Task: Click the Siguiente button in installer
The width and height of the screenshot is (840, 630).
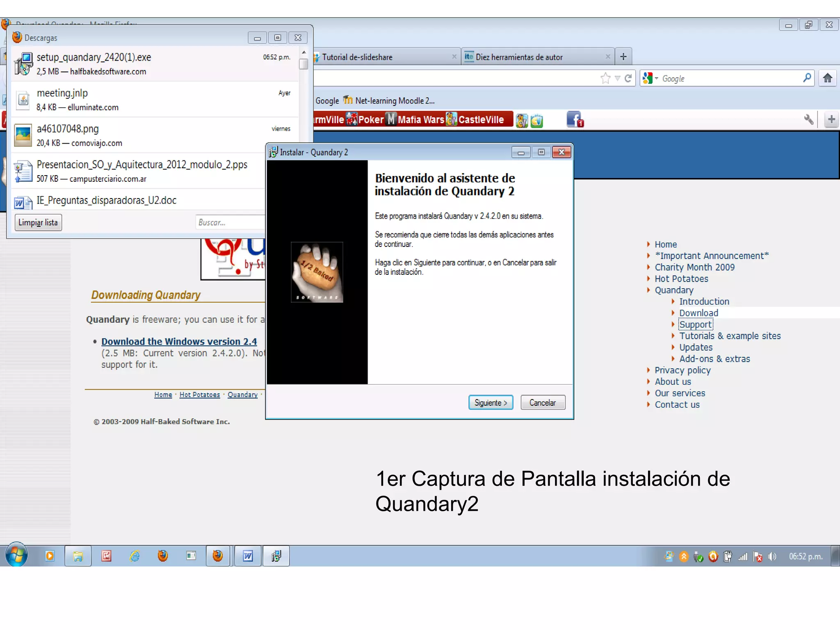Action: point(491,402)
